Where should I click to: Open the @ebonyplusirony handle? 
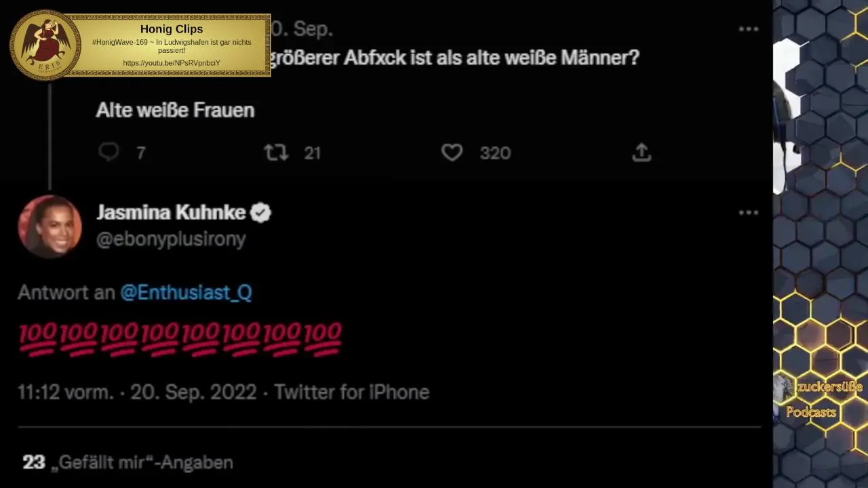point(171,239)
